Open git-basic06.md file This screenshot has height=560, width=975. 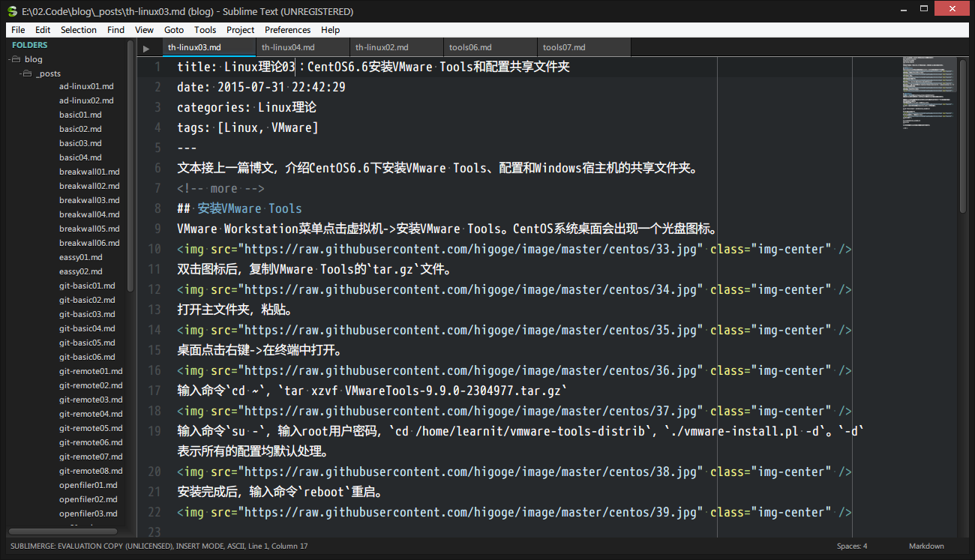click(x=87, y=357)
